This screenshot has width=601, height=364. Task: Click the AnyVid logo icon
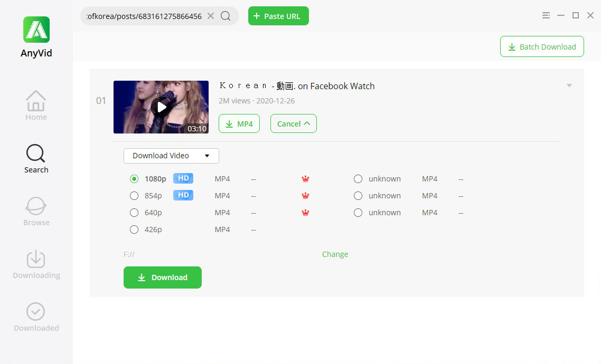click(x=36, y=30)
